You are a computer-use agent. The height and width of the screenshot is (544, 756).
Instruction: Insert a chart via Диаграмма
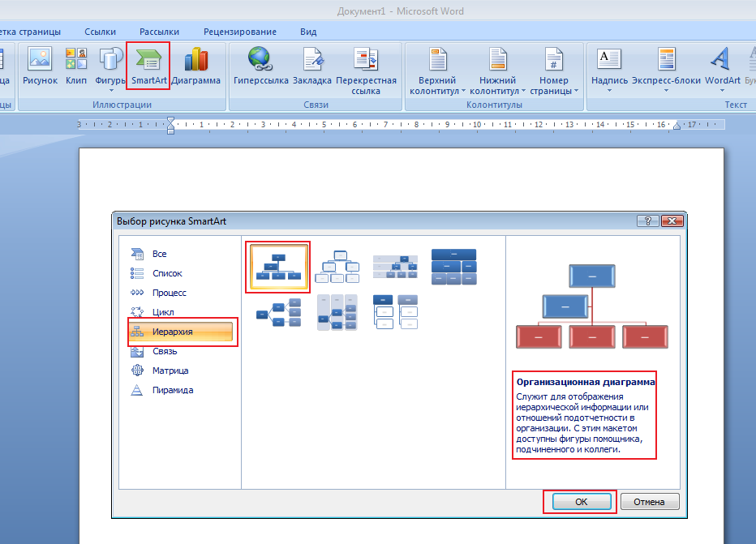click(195, 66)
